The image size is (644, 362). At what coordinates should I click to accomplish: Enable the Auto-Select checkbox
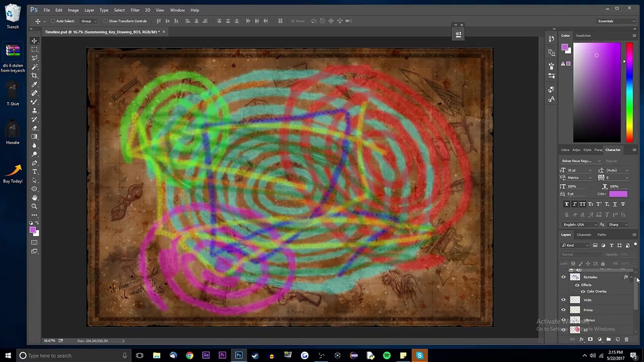click(x=53, y=21)
